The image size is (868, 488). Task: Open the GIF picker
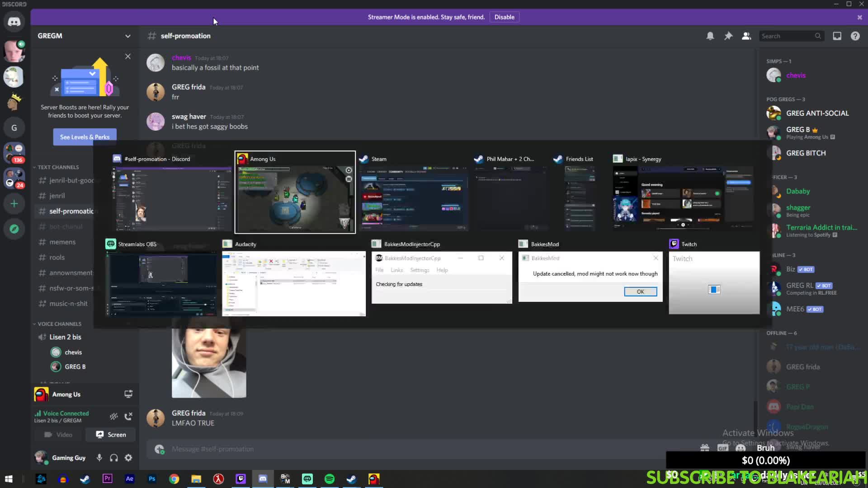723,448
